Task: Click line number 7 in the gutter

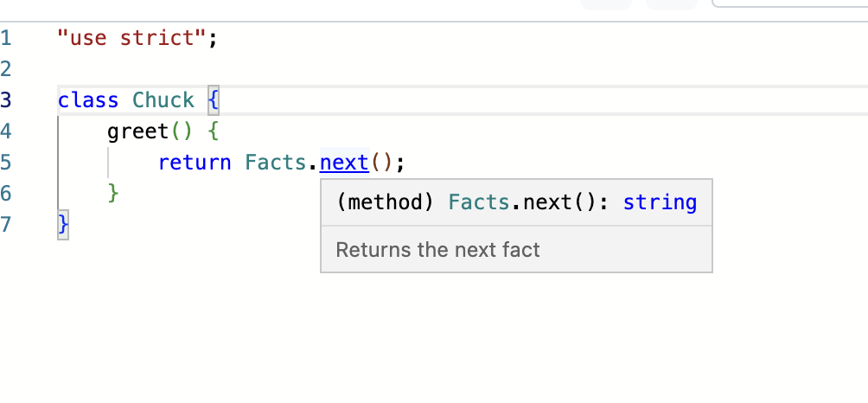Action: click(x=7, y=225)
